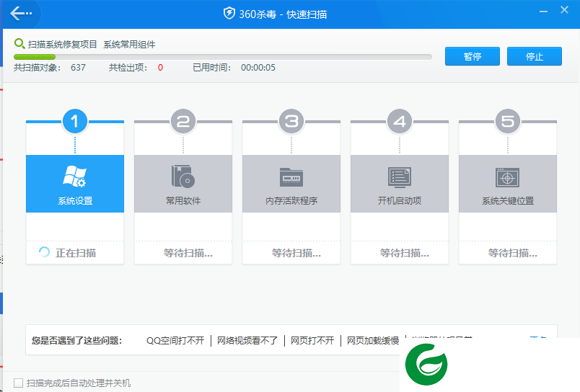Click the 正在扫描 status text

[x=76, y=253]
